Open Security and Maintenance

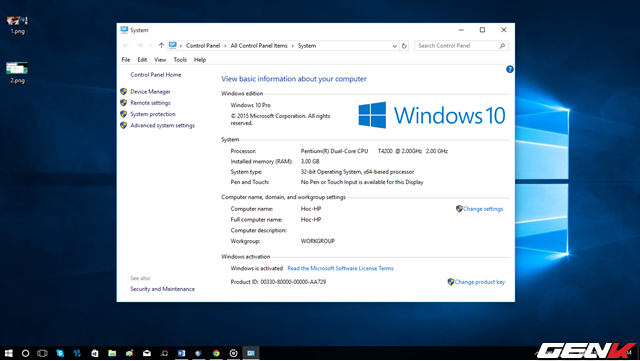162,289
